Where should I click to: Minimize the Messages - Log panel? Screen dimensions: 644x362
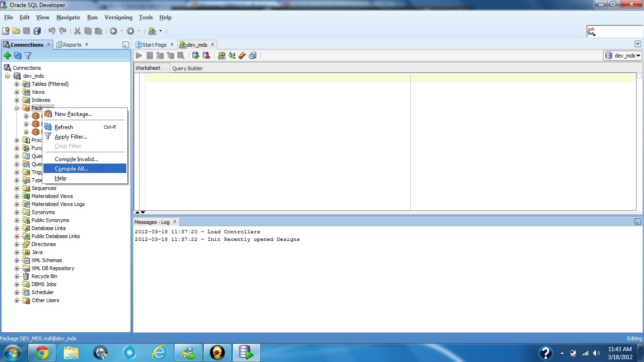point(638,222)
